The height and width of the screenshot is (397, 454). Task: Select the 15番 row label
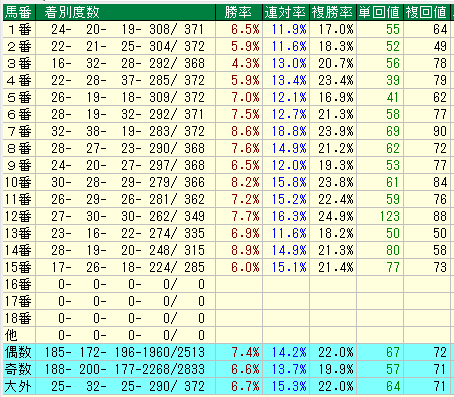point(18,268)
